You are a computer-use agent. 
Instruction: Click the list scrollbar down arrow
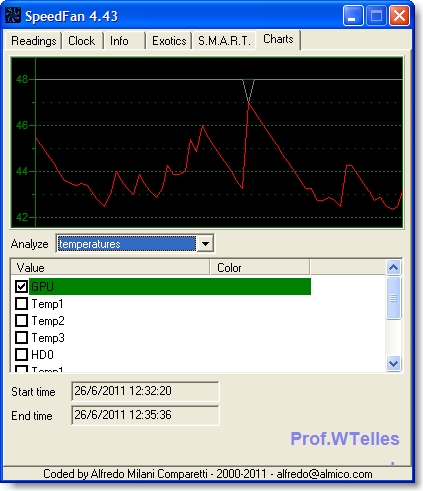tap(394, 363)
